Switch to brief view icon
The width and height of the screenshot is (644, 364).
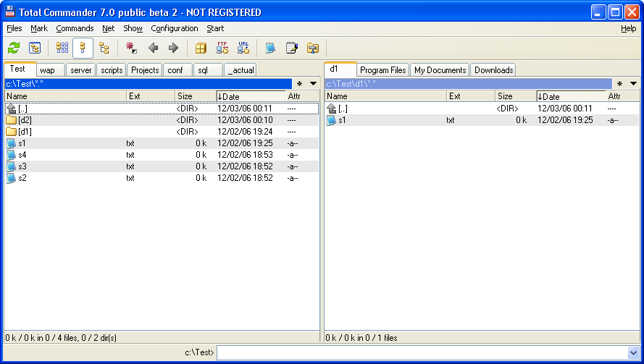click(x=62, y=48)
